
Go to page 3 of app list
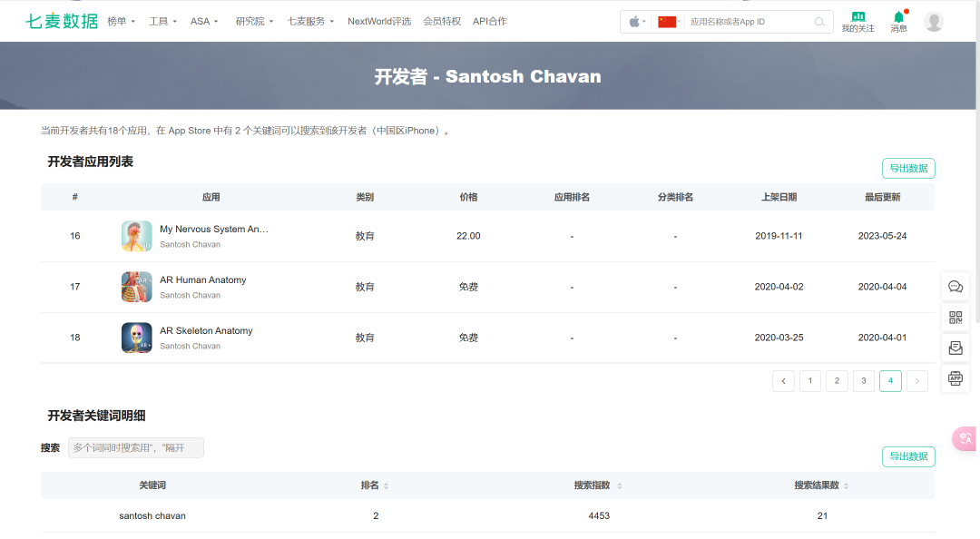[x=864, y=381]
